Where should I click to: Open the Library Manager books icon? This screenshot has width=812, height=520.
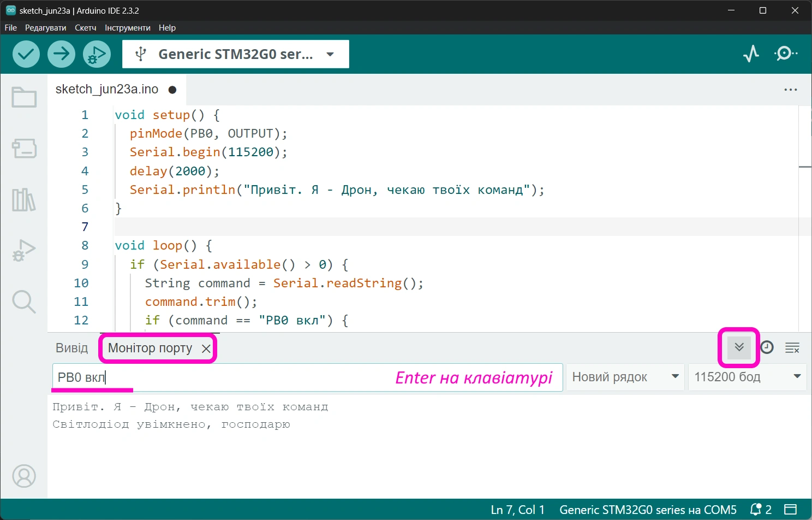[x=24, y=200]
